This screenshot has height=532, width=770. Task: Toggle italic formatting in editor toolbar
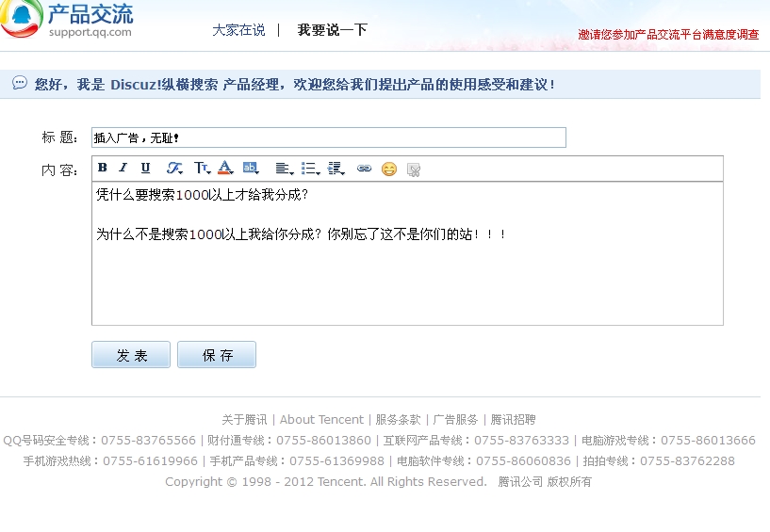tap(123, 168)
